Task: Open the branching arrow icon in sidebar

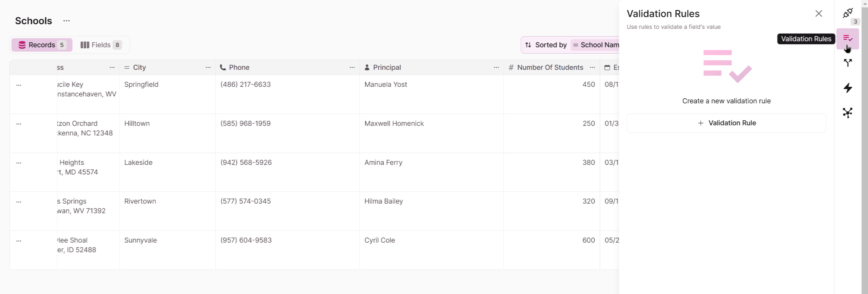Action: [x=847, y=63]
